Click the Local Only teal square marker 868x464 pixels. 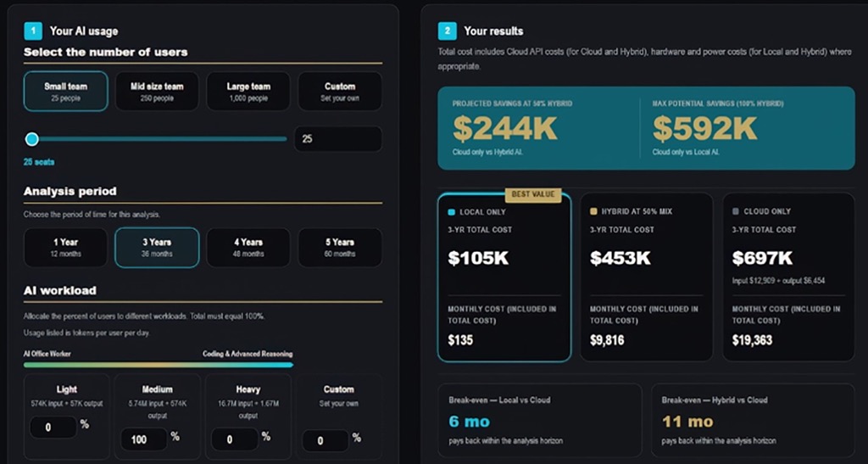[x=451, y=212]
